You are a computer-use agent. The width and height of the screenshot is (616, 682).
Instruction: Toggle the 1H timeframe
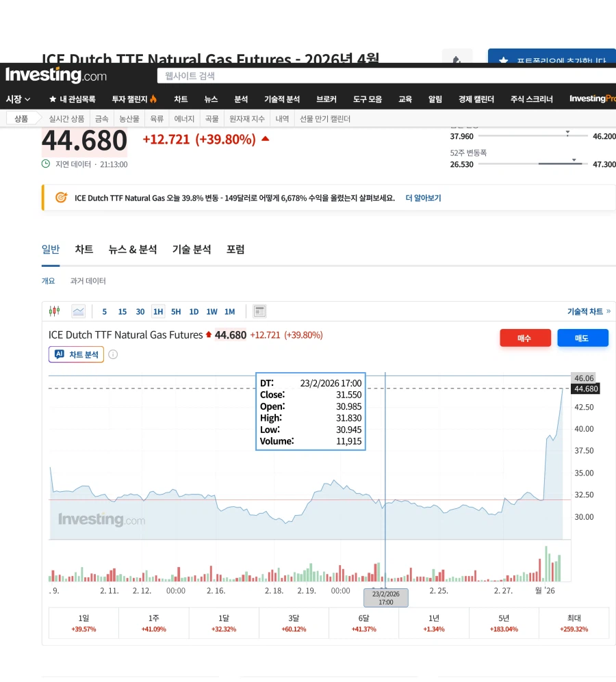point(158,311)
